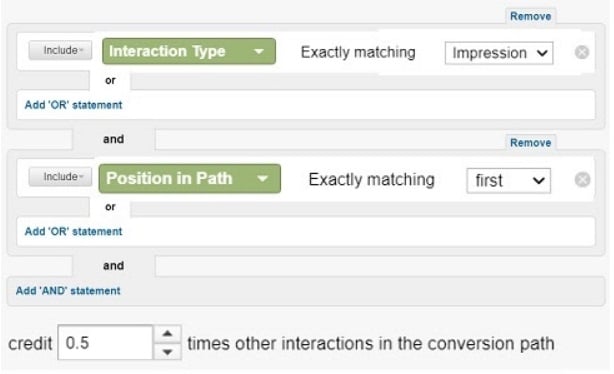
Task: Add 'OR' statement under Interaction Type
Action: pos(74,105)
